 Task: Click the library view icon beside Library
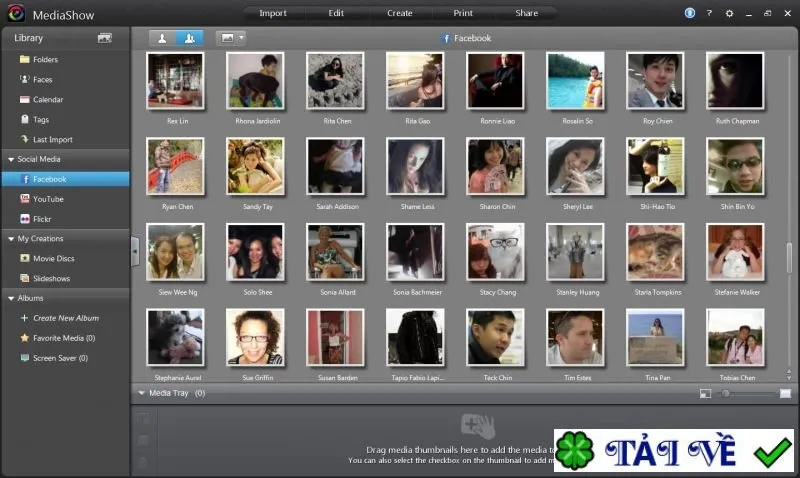point(105,38)
